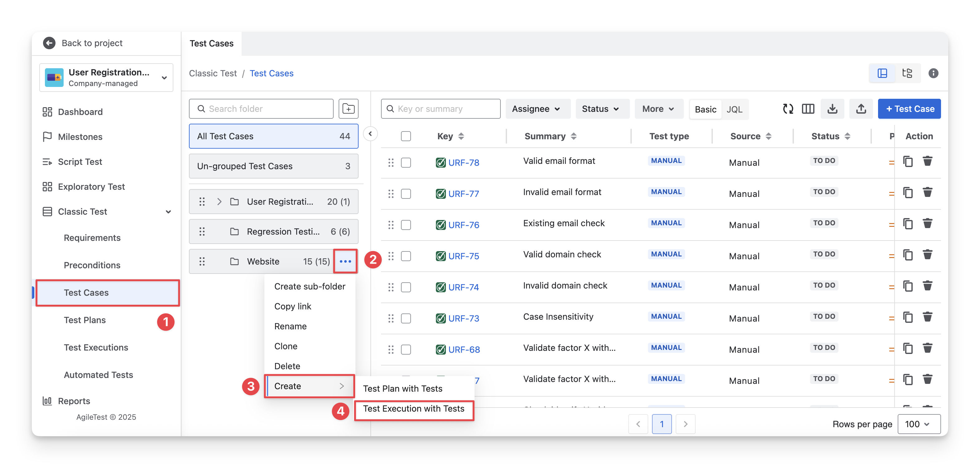Click the upload export icon

(861, 109)
